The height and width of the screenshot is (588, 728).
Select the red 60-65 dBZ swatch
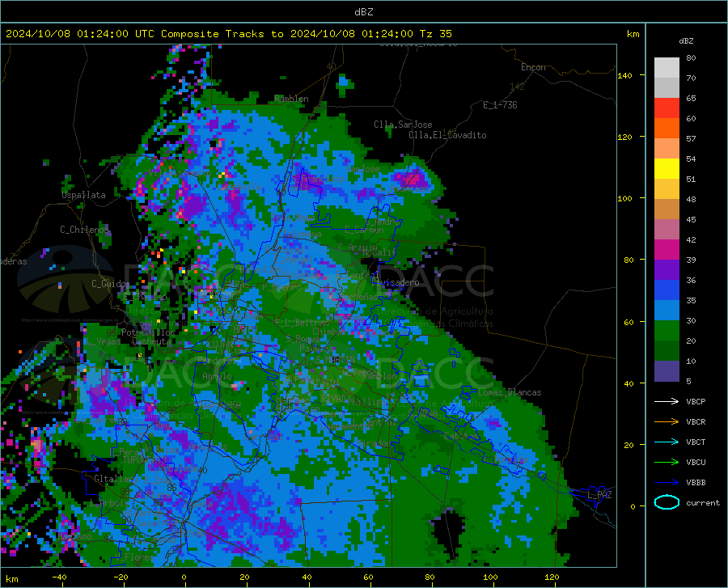click(x=667, y=108)
